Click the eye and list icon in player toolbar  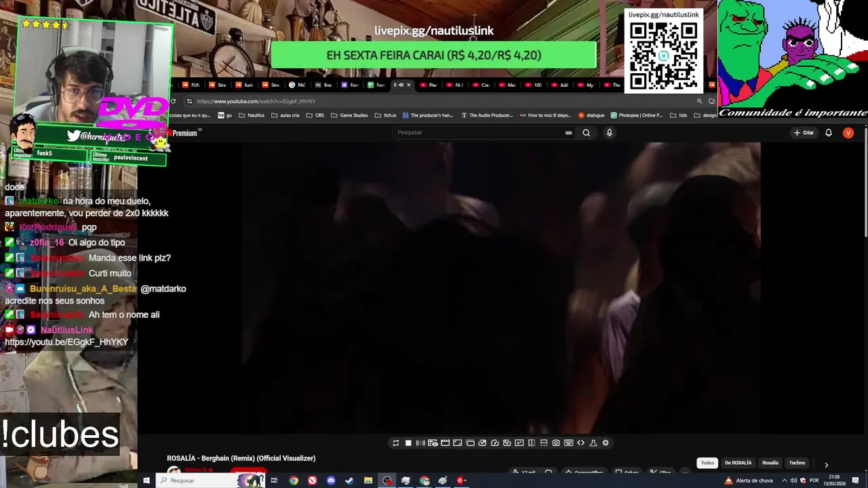coord(433,443)
